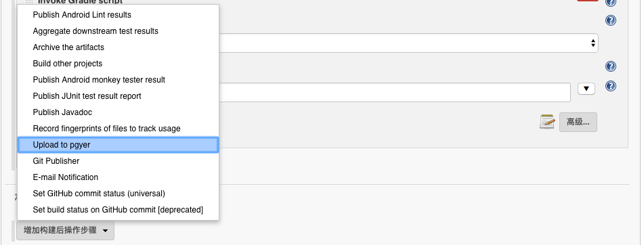Click the help icon beside the select box
The image size is (644, 245).
611,20
